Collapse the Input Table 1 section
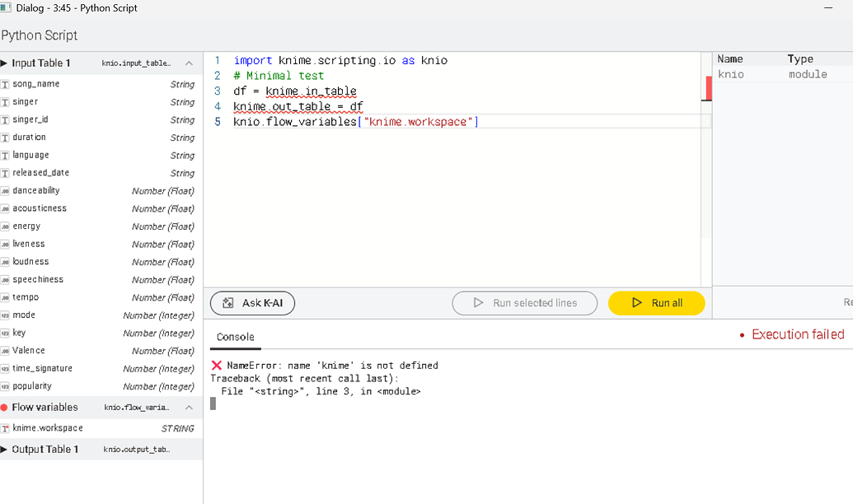 pos(189,63)
